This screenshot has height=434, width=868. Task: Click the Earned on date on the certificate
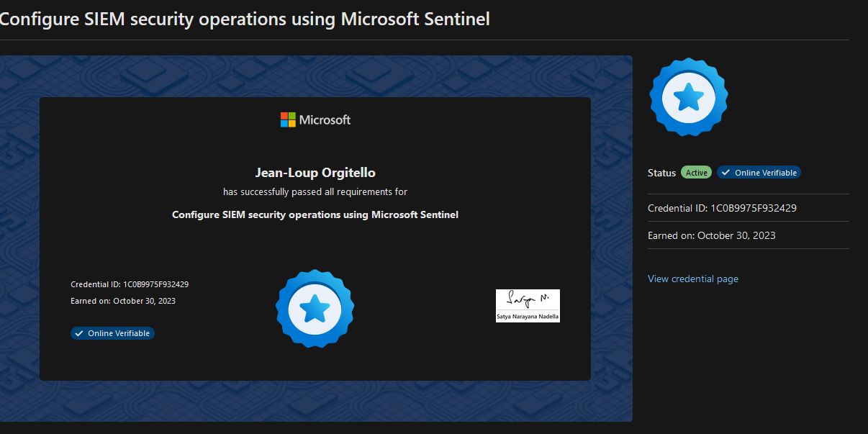pyautogui.click(x=123, y=301)
